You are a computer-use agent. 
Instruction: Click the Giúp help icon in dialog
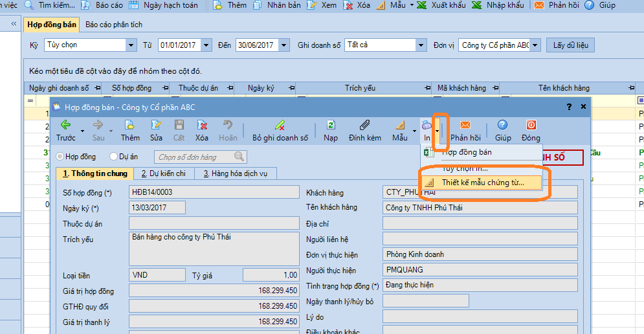[503, 125]
